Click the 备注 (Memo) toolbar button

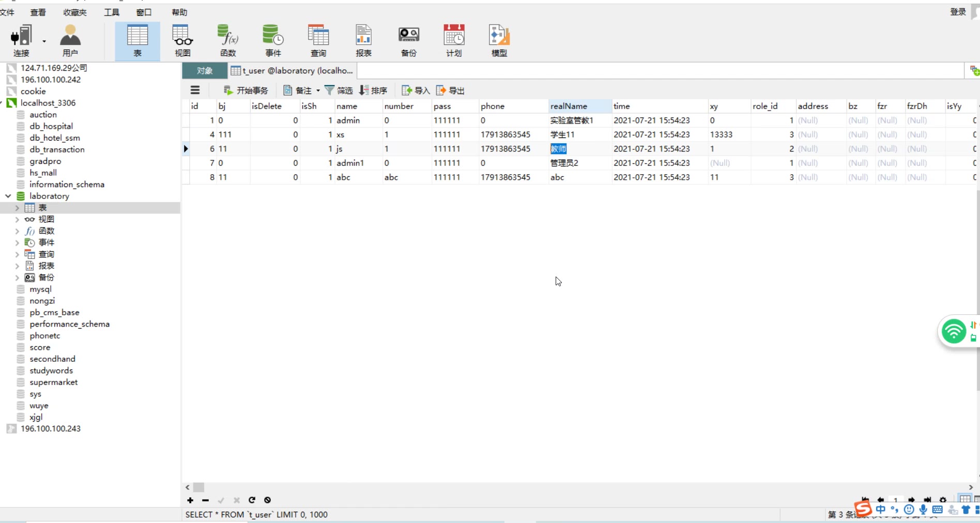297,90
